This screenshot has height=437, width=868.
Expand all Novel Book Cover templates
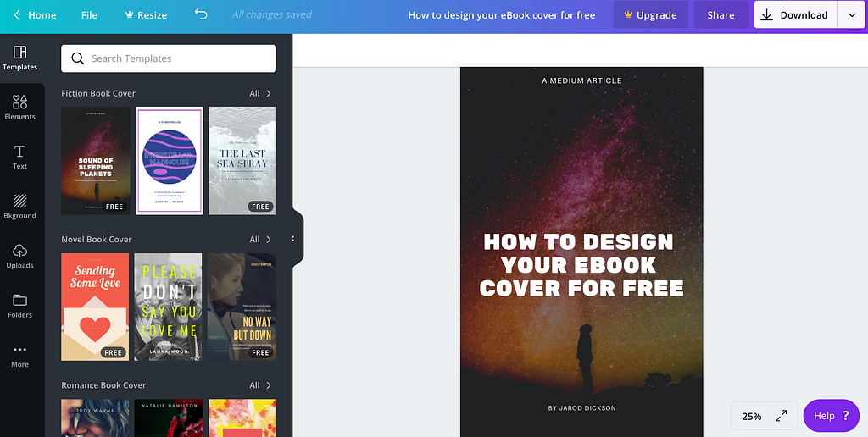260,240
